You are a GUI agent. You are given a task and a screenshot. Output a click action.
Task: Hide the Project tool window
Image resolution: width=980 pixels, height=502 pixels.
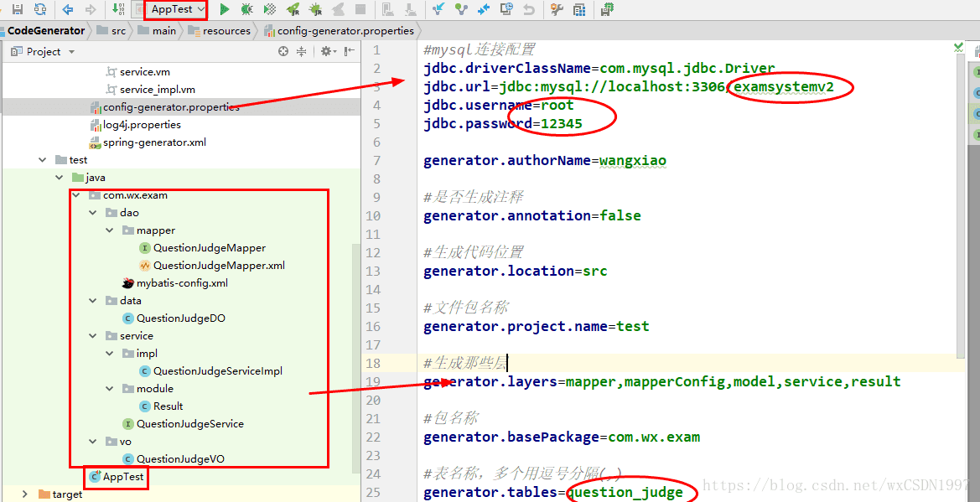coord(350,52)
